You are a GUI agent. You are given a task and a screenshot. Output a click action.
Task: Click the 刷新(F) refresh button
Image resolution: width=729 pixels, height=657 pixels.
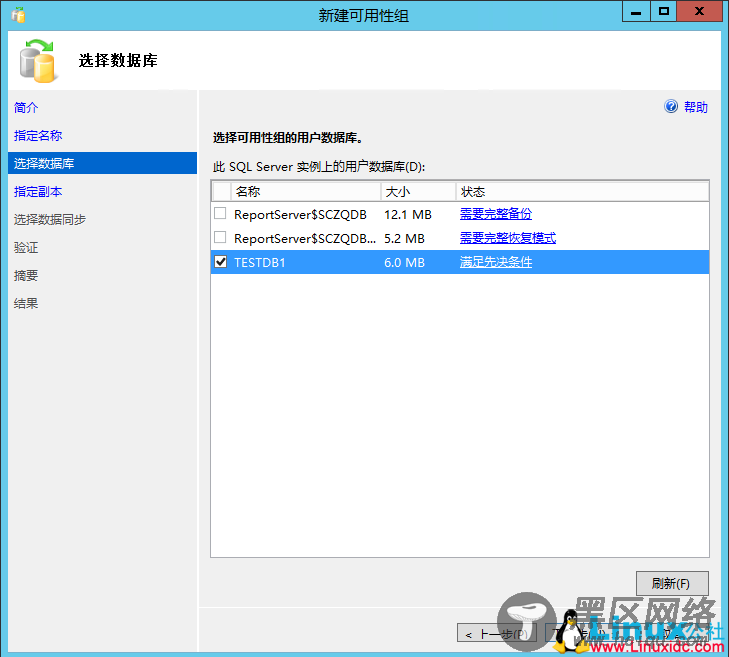672,583
